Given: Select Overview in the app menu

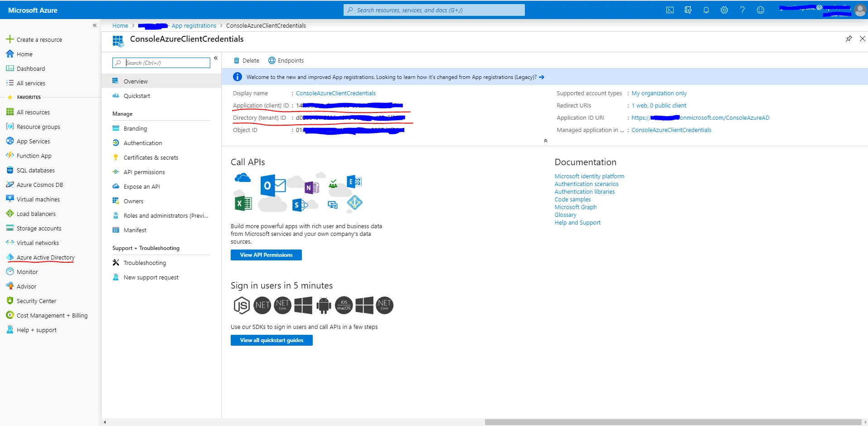Looking at the screenshot, I should point(161,81).
